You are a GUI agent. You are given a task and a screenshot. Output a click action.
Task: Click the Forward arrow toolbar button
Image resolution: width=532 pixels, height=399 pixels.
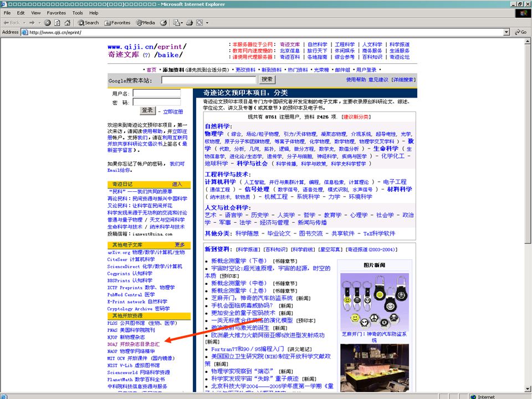[x=32, y=23]
